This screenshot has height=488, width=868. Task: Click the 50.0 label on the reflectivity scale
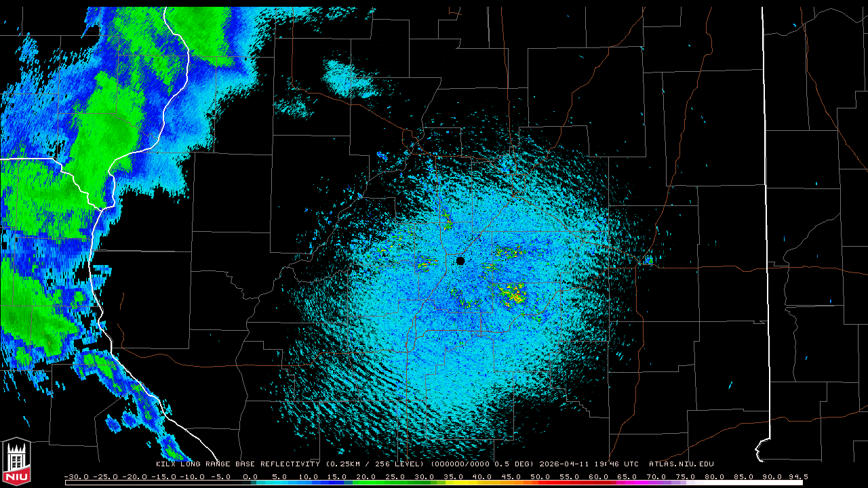coord(540,476)
